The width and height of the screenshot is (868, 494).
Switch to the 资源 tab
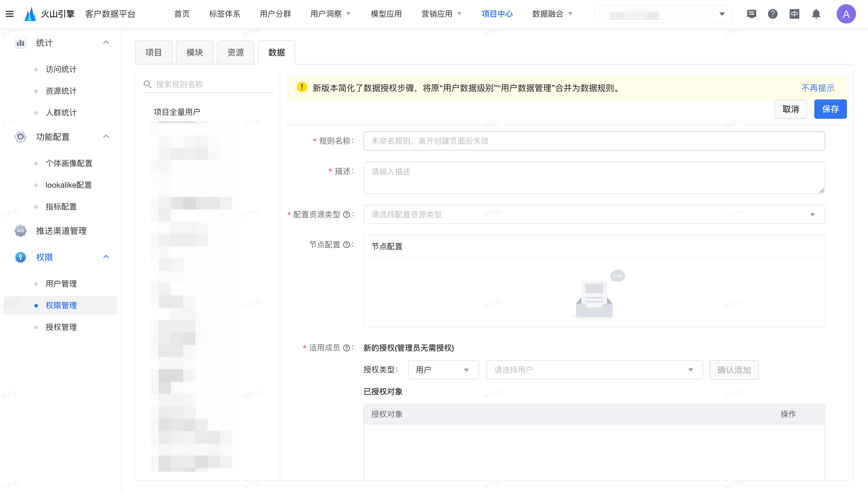[x=236, y=52]
